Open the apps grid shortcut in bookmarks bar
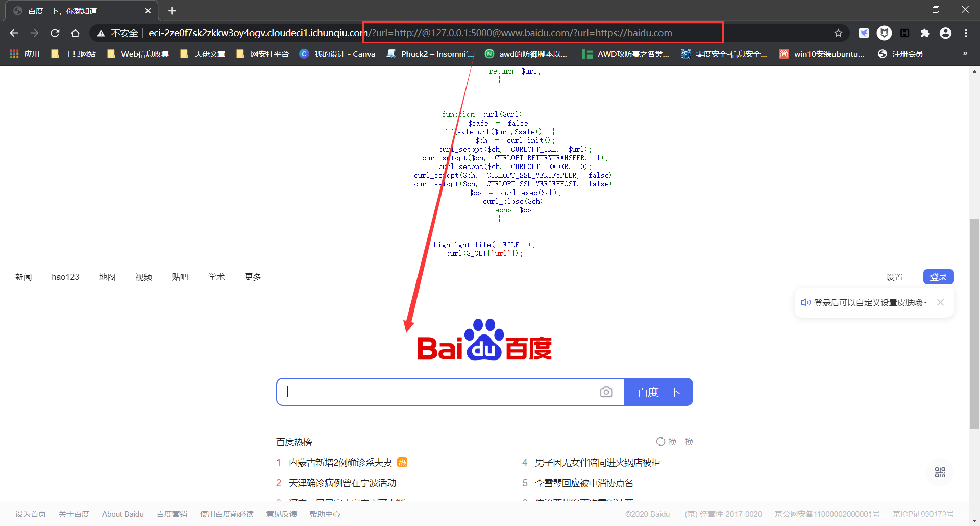Viewport: 980px width, 526px height. [x=14, y=54]
